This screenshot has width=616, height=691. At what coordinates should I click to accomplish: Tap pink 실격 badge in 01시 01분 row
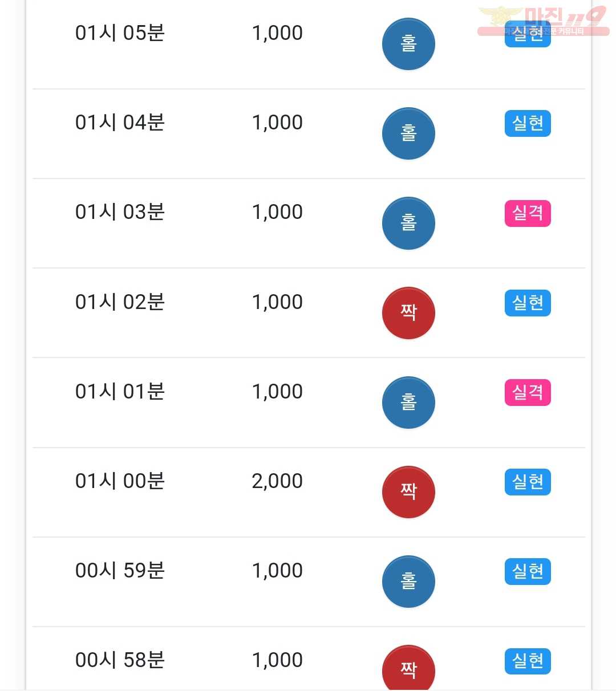(x=528, y=392)
